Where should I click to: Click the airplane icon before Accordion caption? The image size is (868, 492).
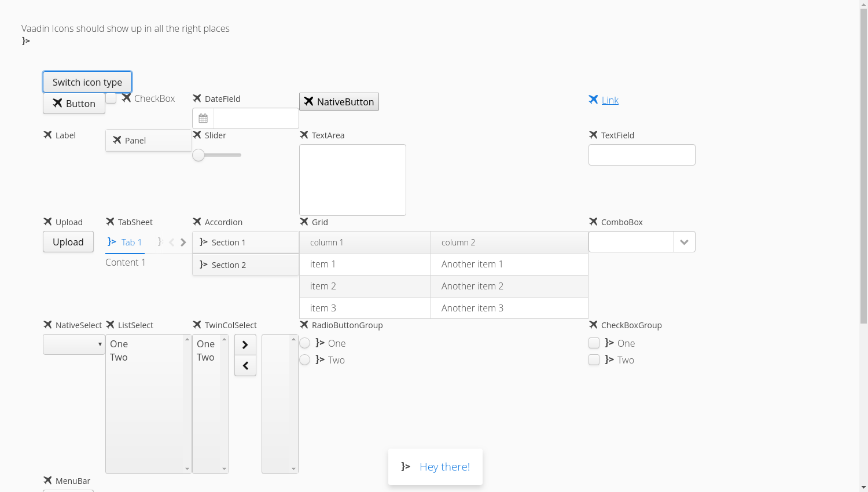click(197, 222)
